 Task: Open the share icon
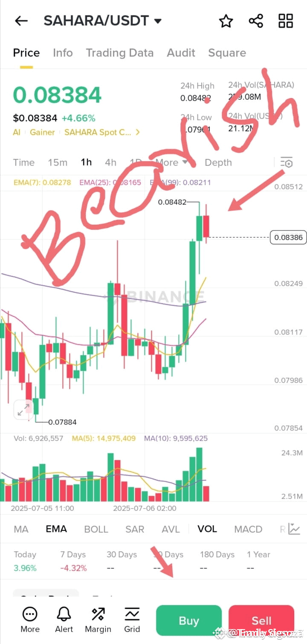point(256,21)
